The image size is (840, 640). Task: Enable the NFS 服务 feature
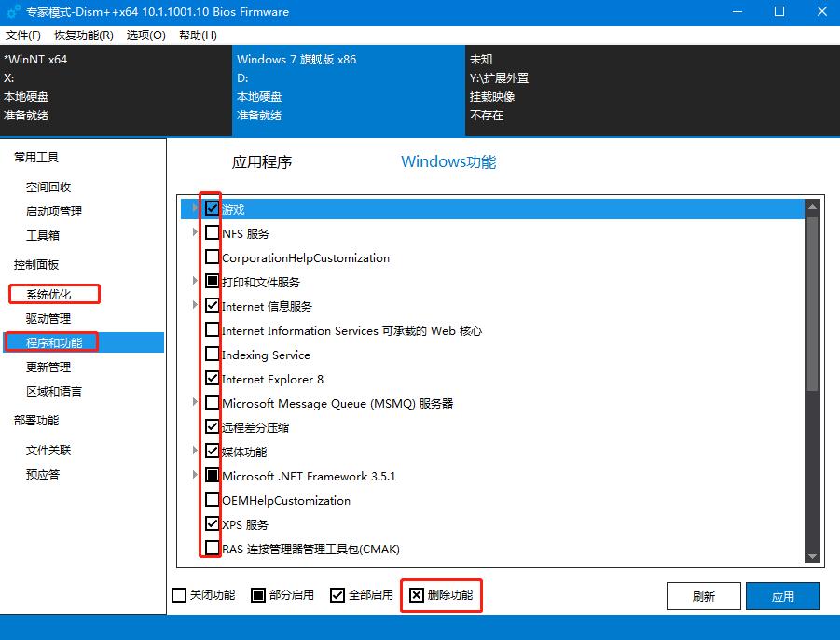click(x=212, y=233)
